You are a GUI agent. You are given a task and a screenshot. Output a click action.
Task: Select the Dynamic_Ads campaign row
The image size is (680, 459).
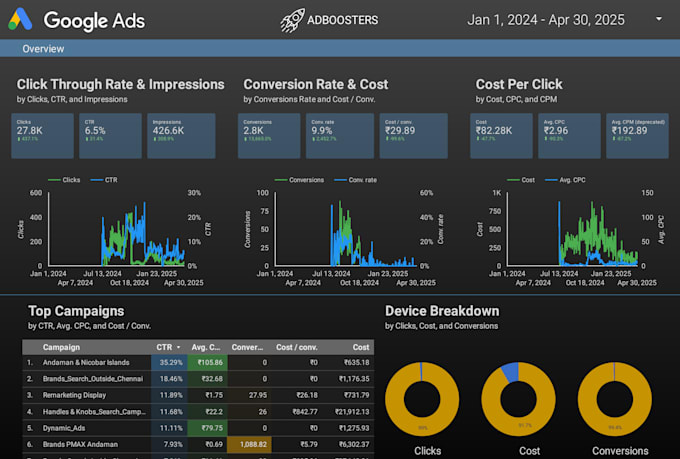(x=198, y=428)
